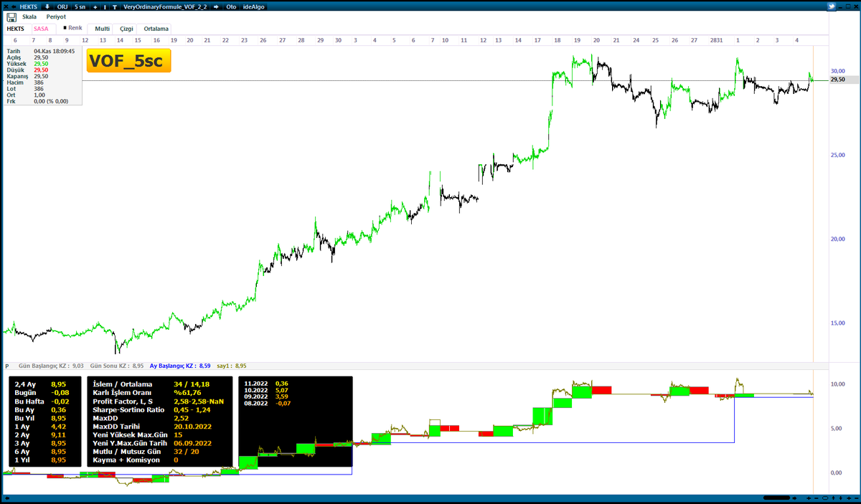Click the 2 Ay 9,11 row
The width and height of the screenshot is (861, 504).
pyautogui.click(x=42, y=434)
